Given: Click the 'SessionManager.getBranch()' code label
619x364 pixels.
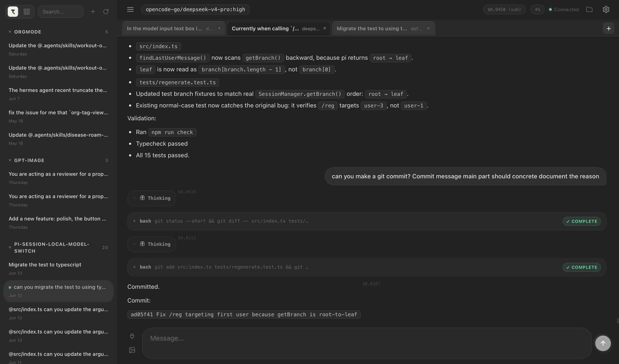Looking at the screenshot, I should click(300, 94).
